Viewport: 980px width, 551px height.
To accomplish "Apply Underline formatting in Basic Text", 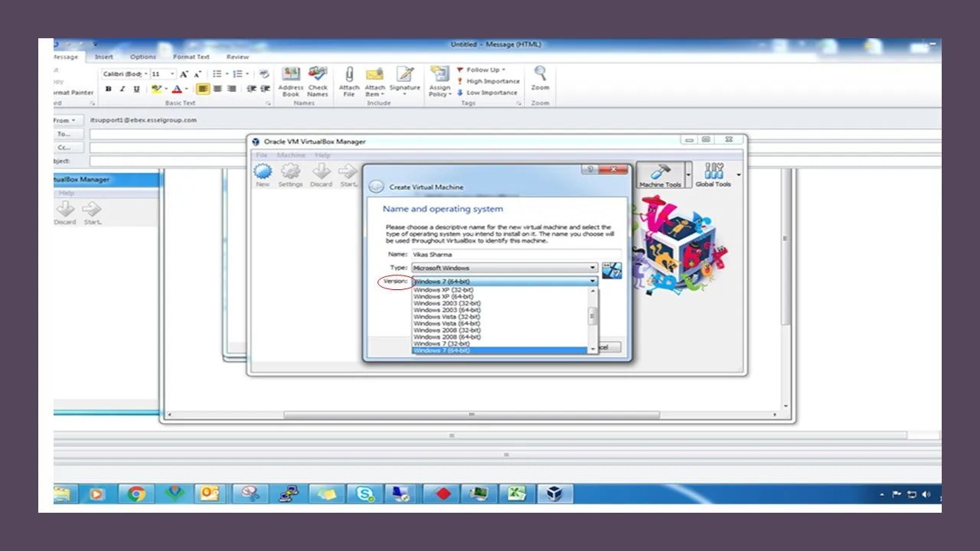I will (136, 89).
